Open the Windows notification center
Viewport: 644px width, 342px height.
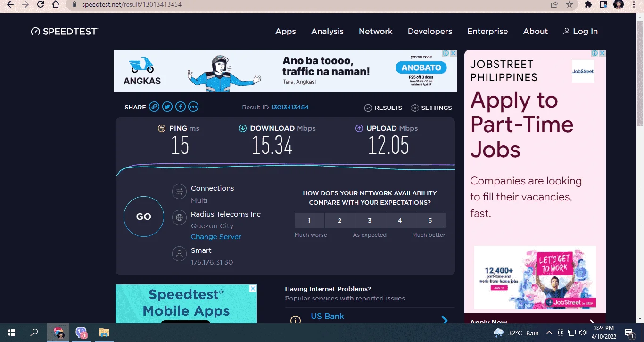point(628,333)
